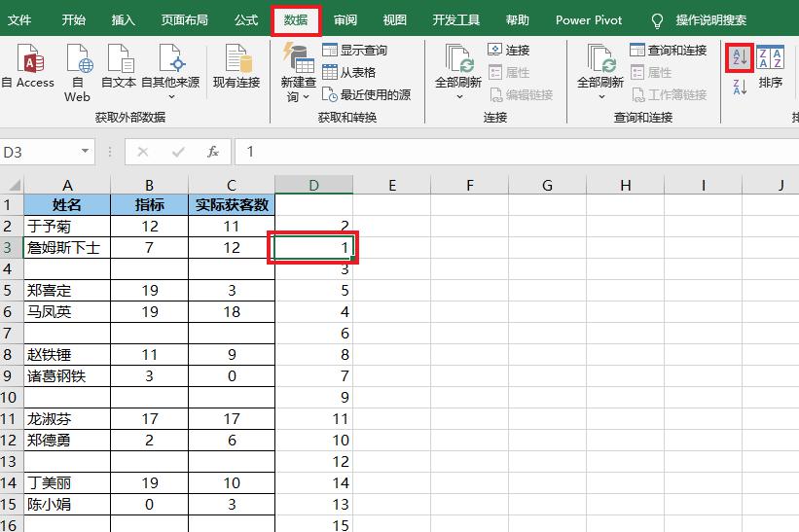The width and height of the screenshot is (799, 532).
Task: Click the lightbulb 操作说明搜索 icon
Action: pos(657,20)
